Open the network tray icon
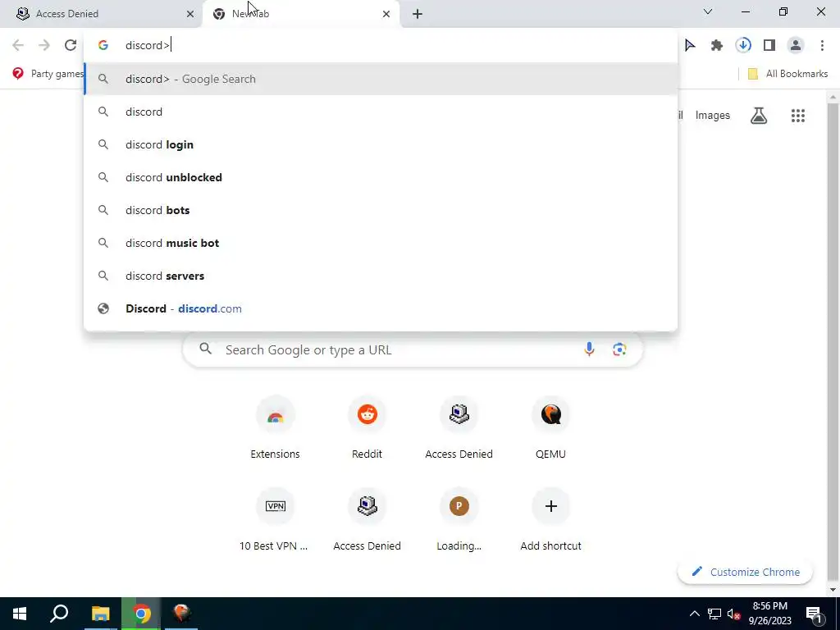The height and width of the screenshot is (630, 840). (x=714, y=614)
